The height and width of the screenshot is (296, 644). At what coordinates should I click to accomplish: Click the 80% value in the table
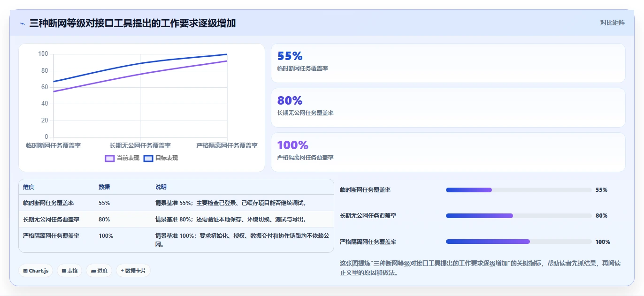[104, 220]
